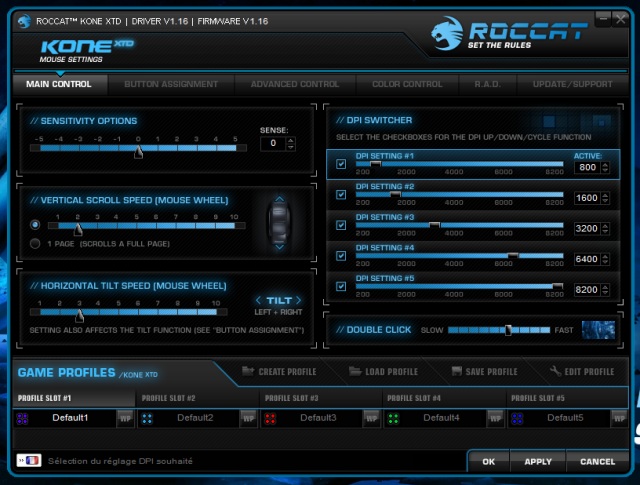Click the Cancel button
The height and width of the screenshot is (485, 640).
(597, 462)
